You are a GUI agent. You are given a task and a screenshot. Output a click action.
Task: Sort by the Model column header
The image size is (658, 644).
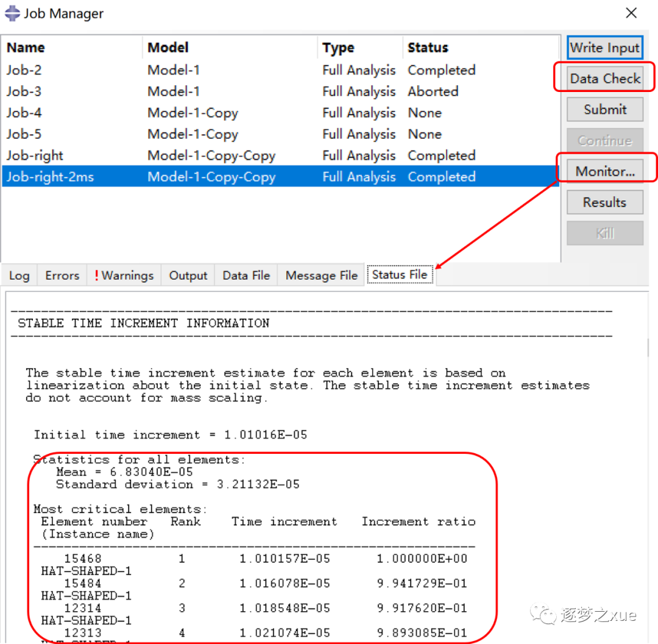point(230,48)
